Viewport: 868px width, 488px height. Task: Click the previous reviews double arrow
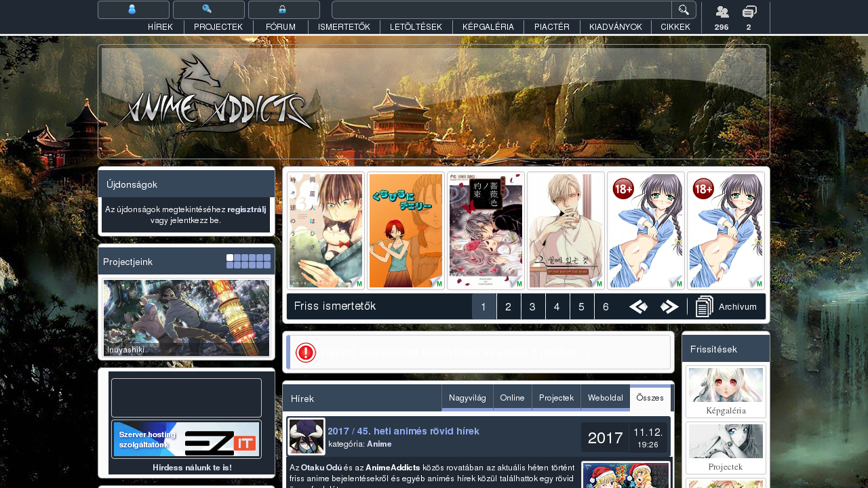pos(638,307)
